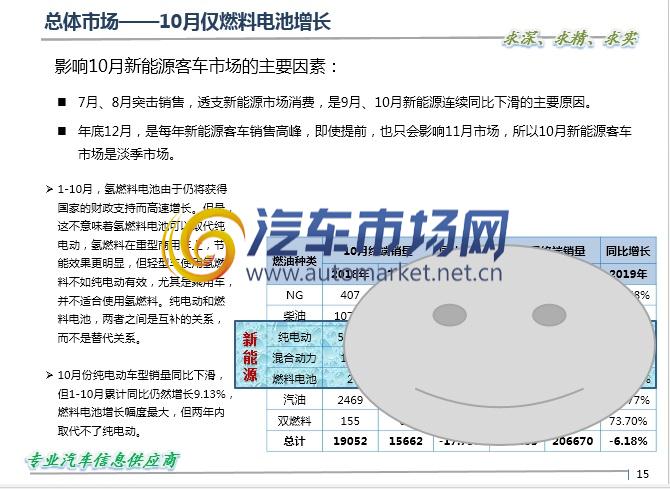Click the bullet beginning '7月、8月突击销售'
The image size is (670, 489).
[335, 102]
